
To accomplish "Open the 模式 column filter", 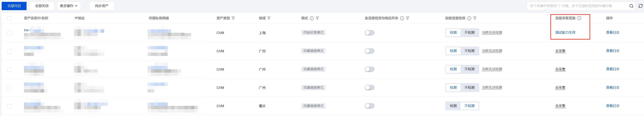I will 317,18.
